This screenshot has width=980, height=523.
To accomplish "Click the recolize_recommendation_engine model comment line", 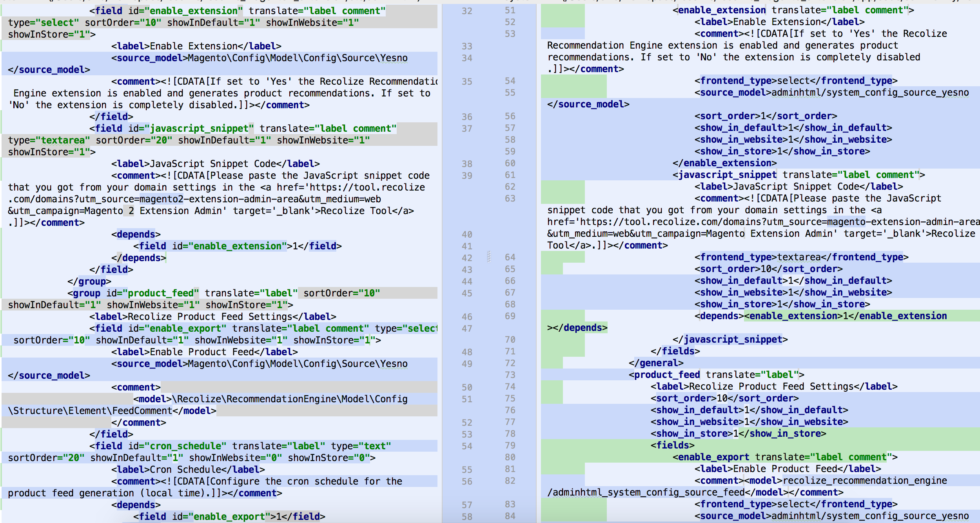I will pos(820,481).
